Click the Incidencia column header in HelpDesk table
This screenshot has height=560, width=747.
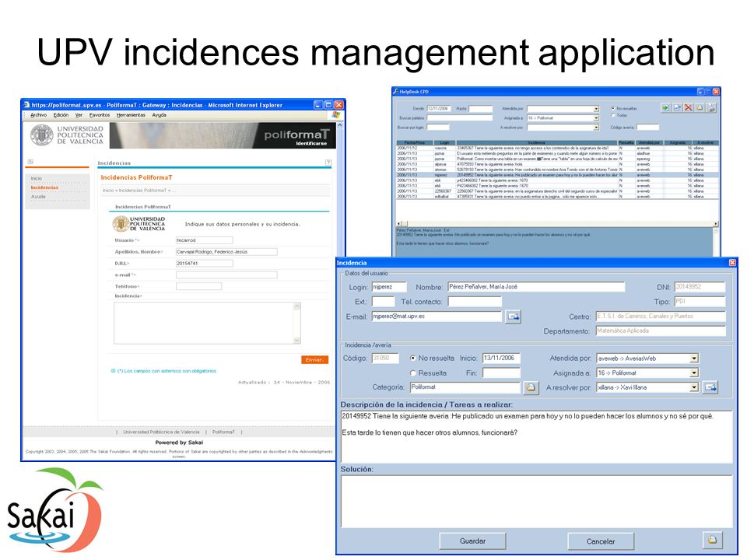click(x=536, y=142)
